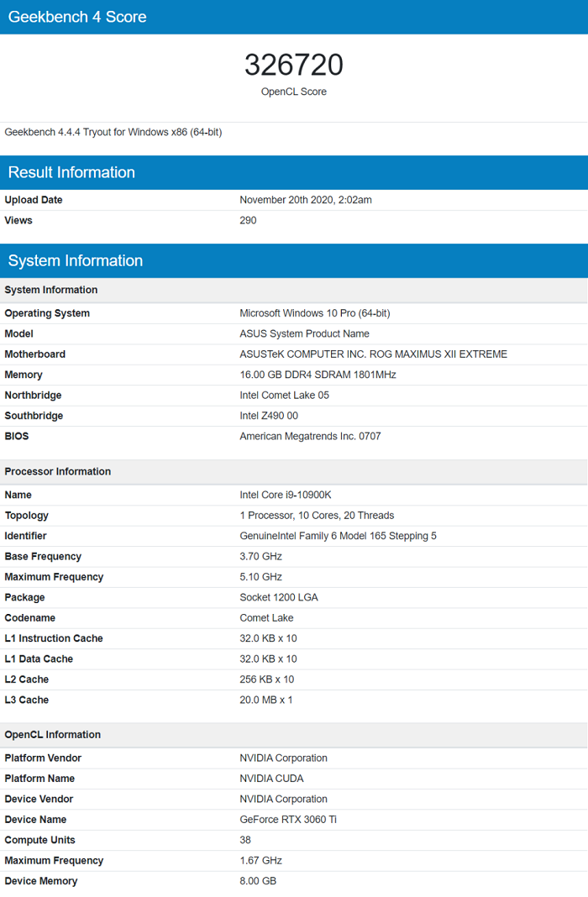Click the OpenCL Score label under the number

coord(293,92)
